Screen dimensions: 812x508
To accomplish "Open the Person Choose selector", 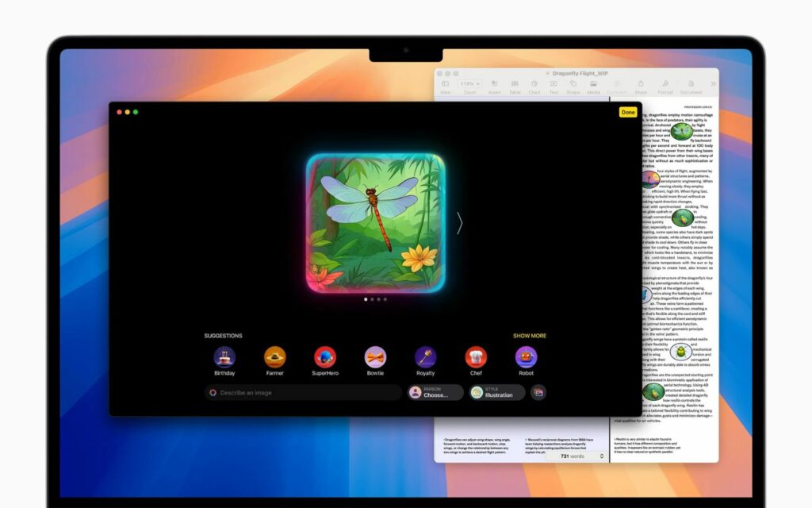I will click(434, 393).
